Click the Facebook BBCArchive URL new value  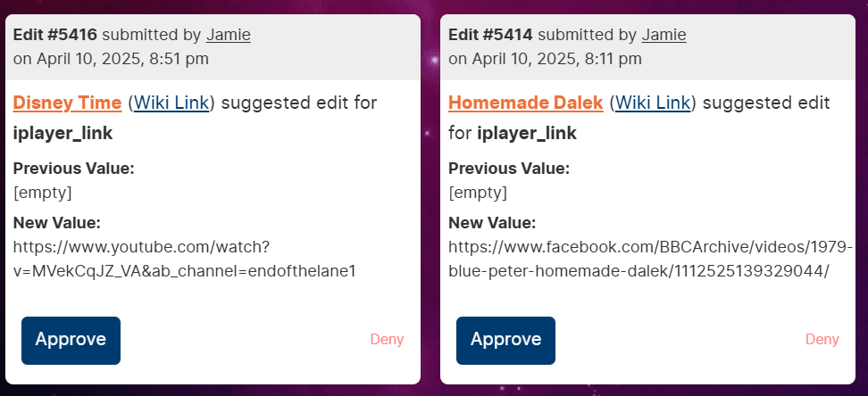650,259
